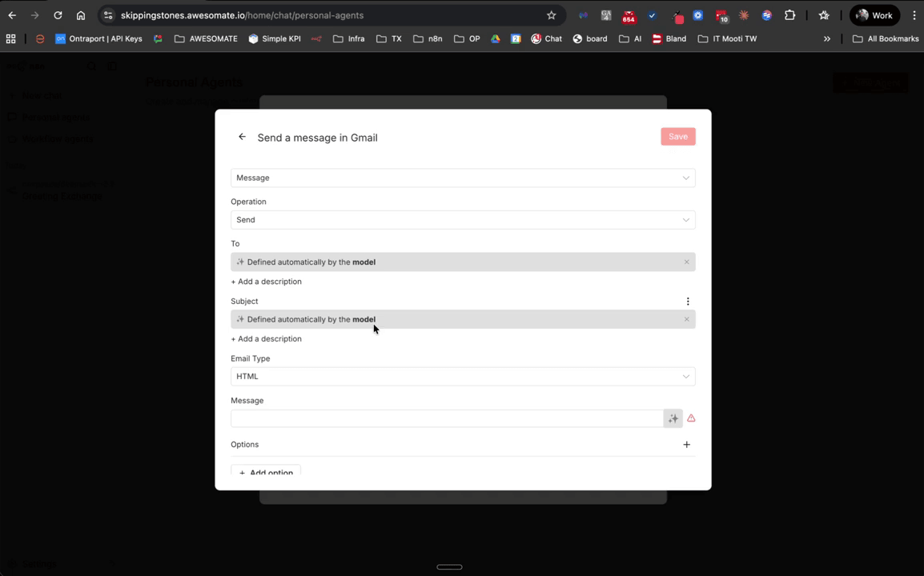
Task: Click the AI sparkle icon in the Message field
Action: [673, 418]
